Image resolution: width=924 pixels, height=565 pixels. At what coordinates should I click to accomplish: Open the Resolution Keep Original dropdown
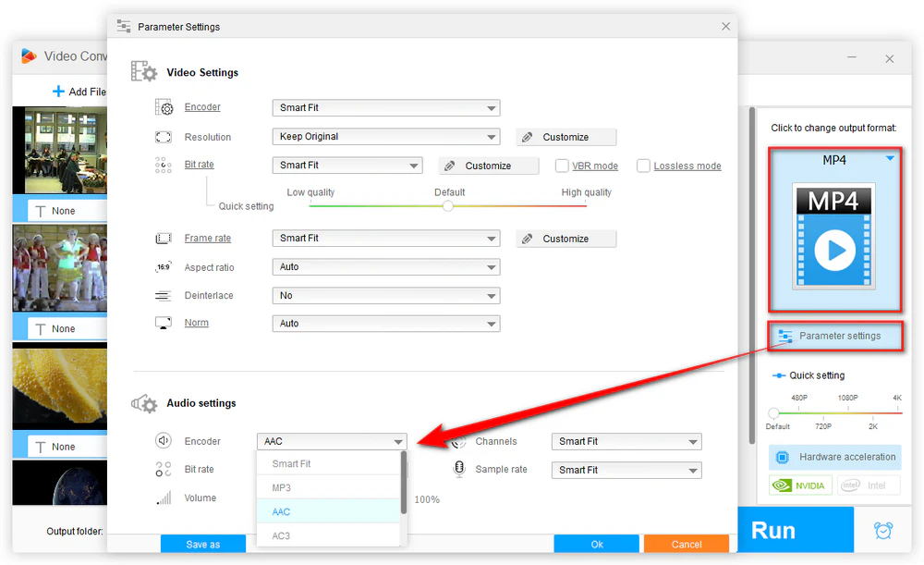click(386, 137)
